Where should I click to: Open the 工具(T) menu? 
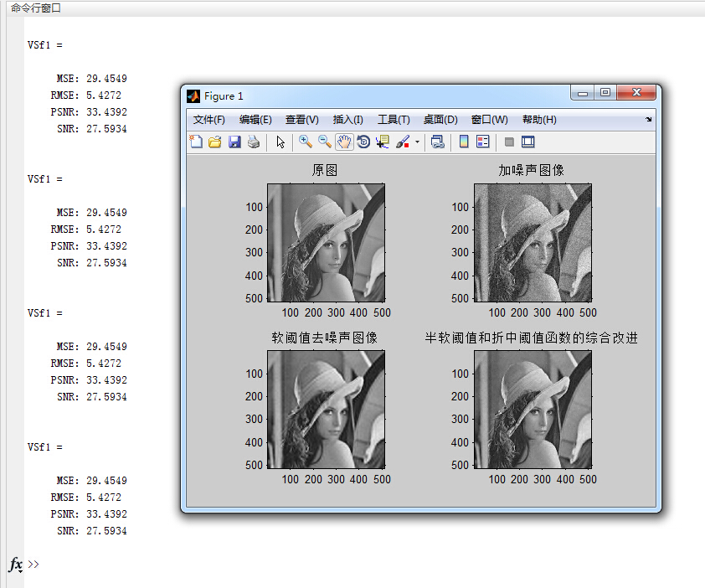[x=394, y=120]
